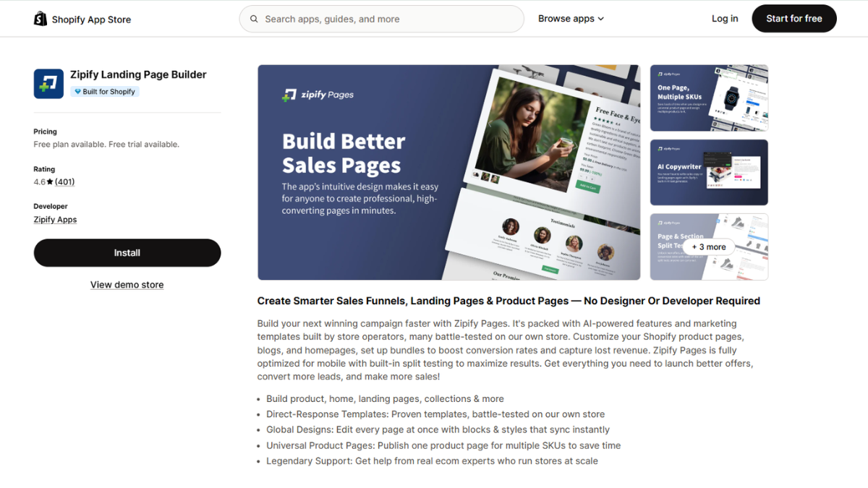
Task: Click the Shopify bag logo icon
Action: (41, 19)
